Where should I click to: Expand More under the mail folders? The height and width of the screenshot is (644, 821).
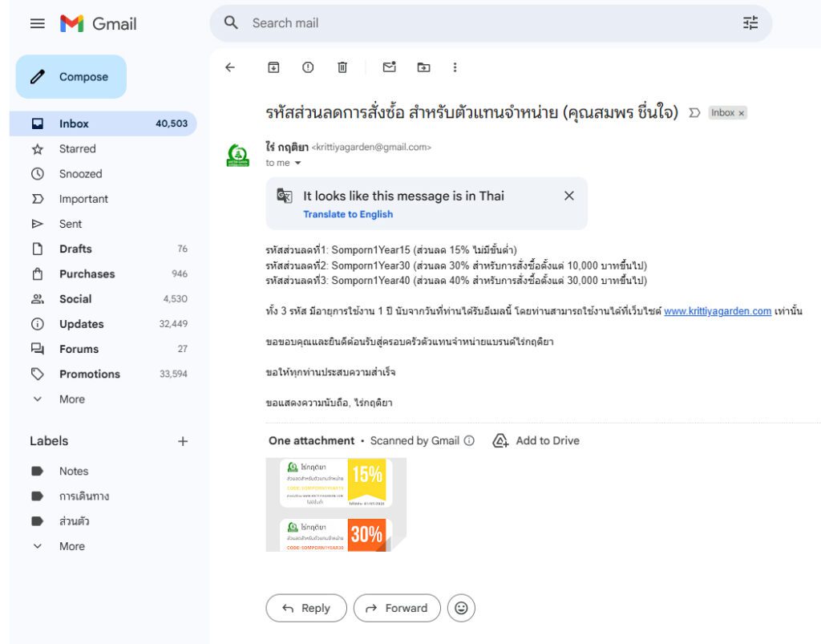click(x=71, y=399)
